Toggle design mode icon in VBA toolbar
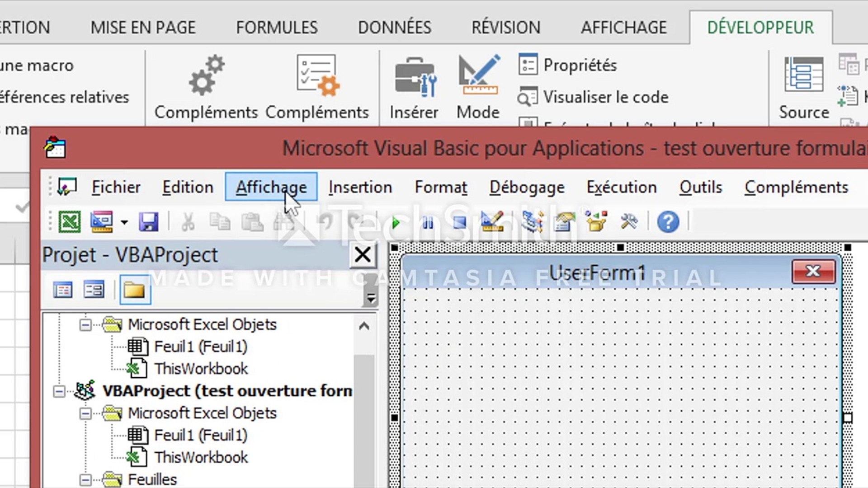Viewport: 868px width, 488px height. pos(492,222)
